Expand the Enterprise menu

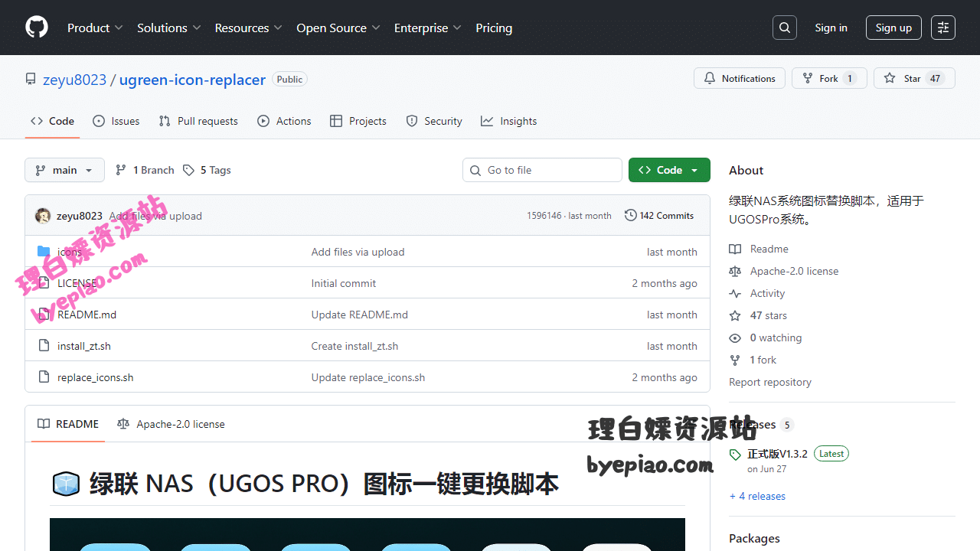click(428, 28)
